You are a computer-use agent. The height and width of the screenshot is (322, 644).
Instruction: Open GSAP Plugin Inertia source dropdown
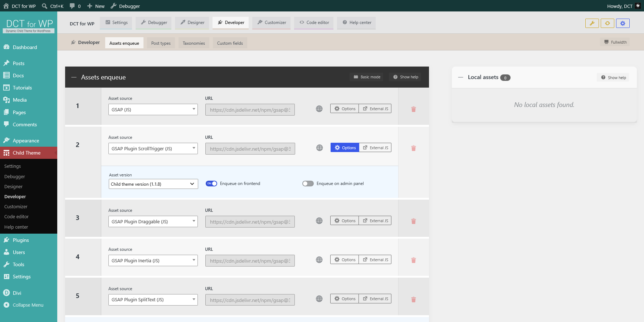click(153, 260)
